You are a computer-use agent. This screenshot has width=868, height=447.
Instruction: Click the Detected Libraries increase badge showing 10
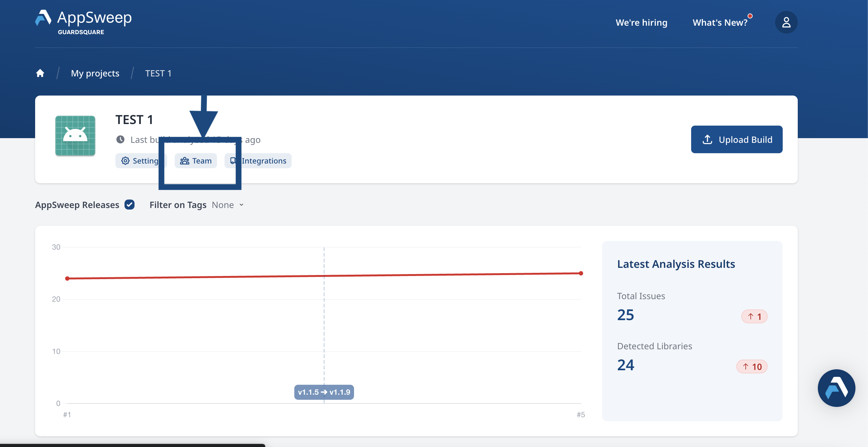752,366
